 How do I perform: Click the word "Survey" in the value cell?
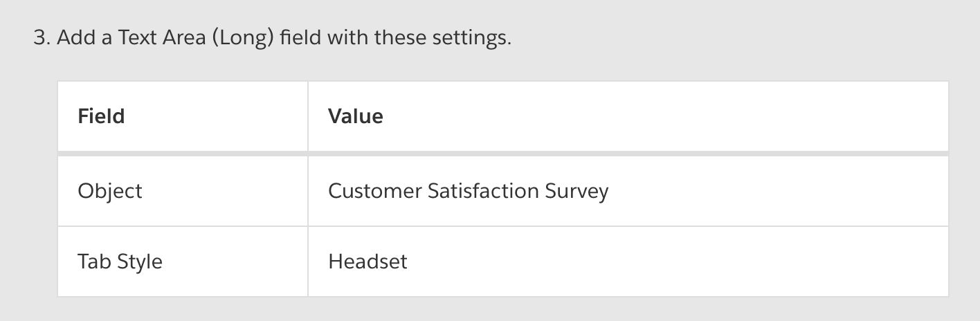click(577, 191)
